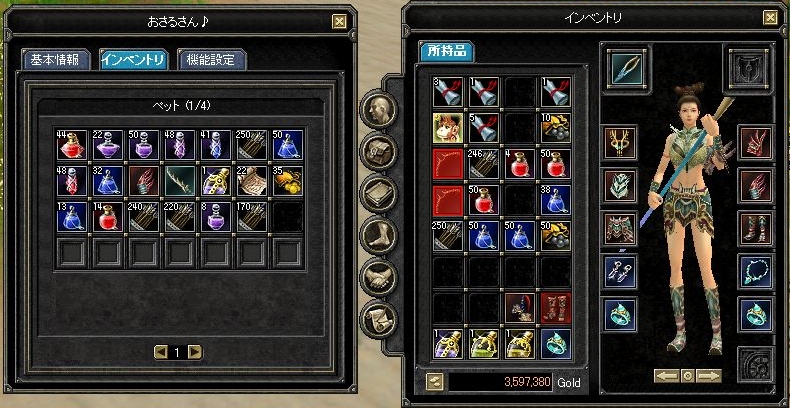Close the おさるさん pet window
790x408 pixels.
339,21
